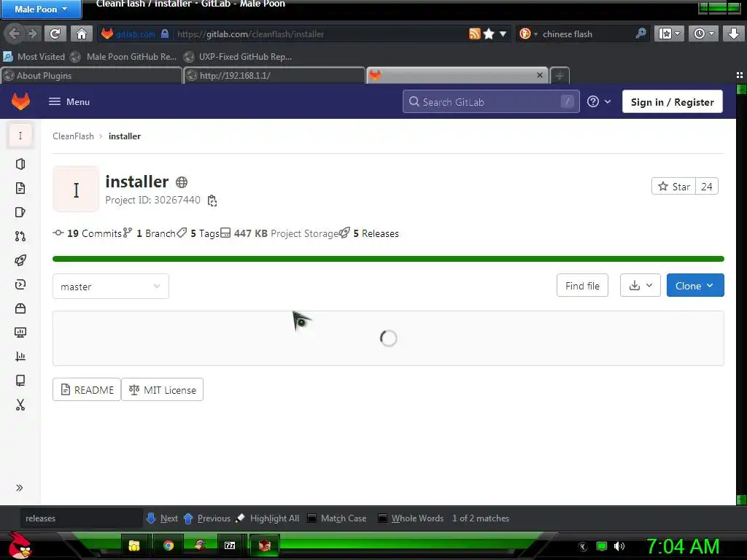
Task: Open Analytics chart sidebar icon
Action: click(20, 357)
